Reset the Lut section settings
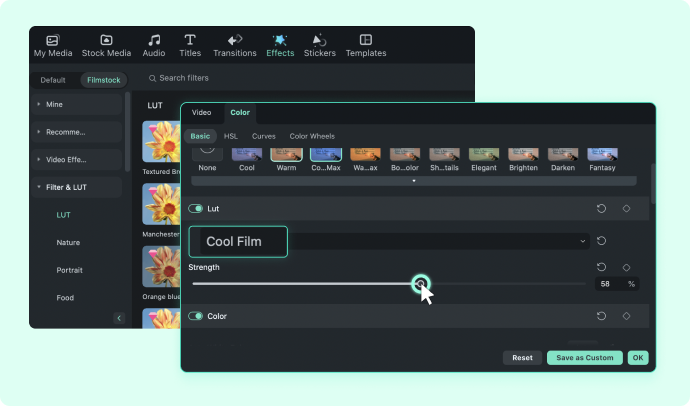 coord(601,208)
